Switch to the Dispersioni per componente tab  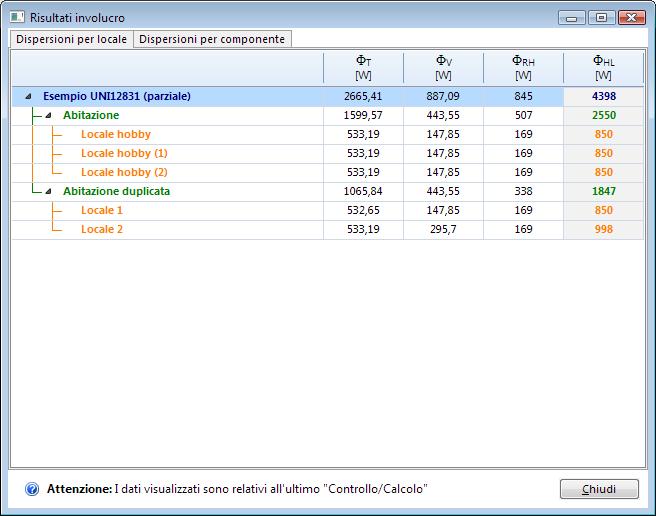pyautogui.click(x=212, y=39)
